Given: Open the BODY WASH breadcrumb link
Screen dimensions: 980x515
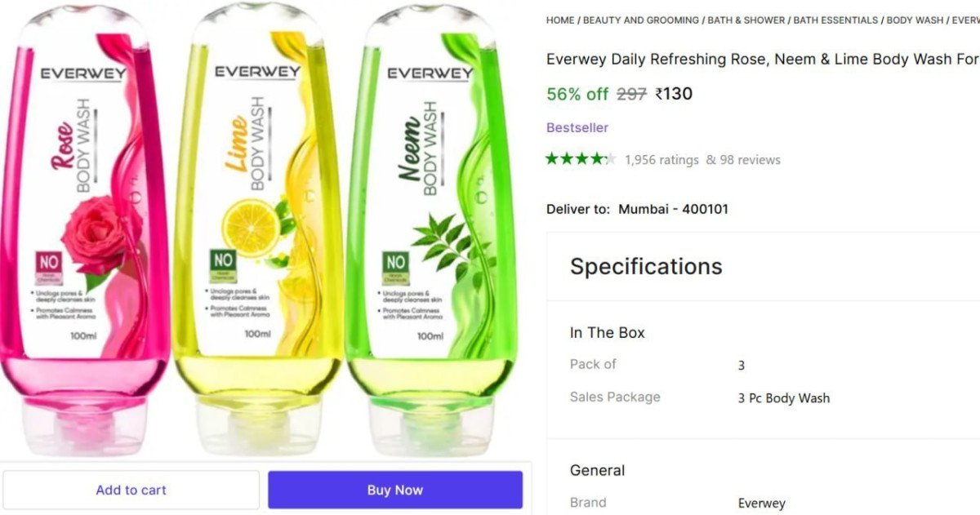Looking at the screenshot, I should (915, 20).
